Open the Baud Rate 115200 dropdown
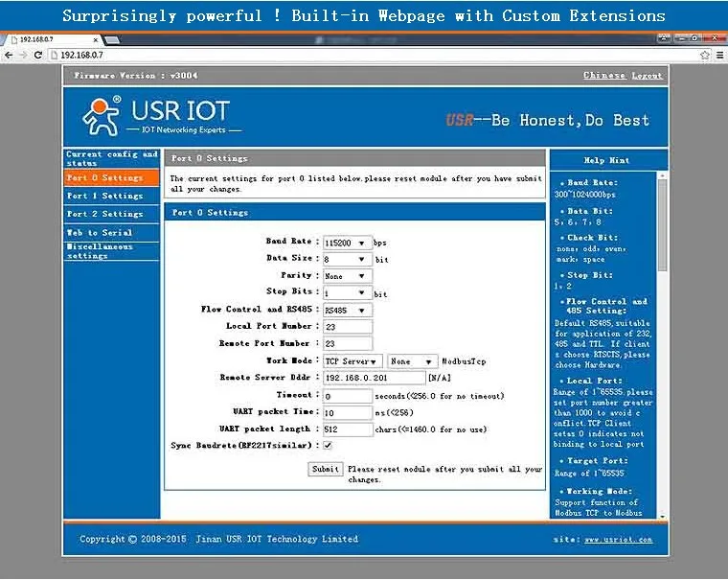Viewport: 728px width, 580px height. pyautogui.click(x=348, y=243)
